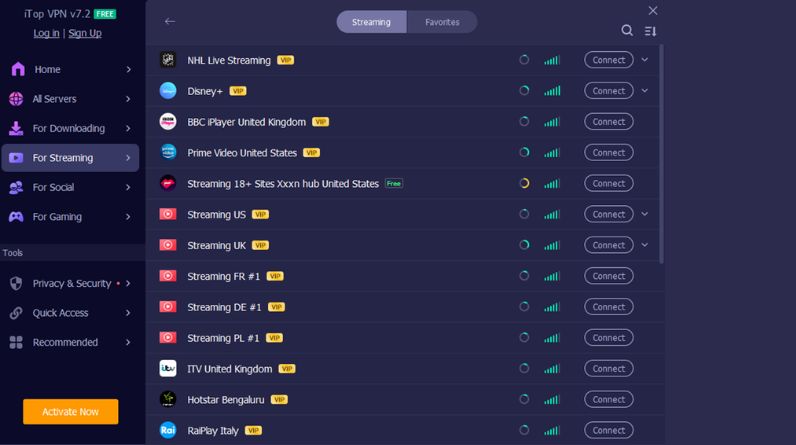Connect to Prime Video United States
Screen dimensions: 796x445
(x=609, y=152)
